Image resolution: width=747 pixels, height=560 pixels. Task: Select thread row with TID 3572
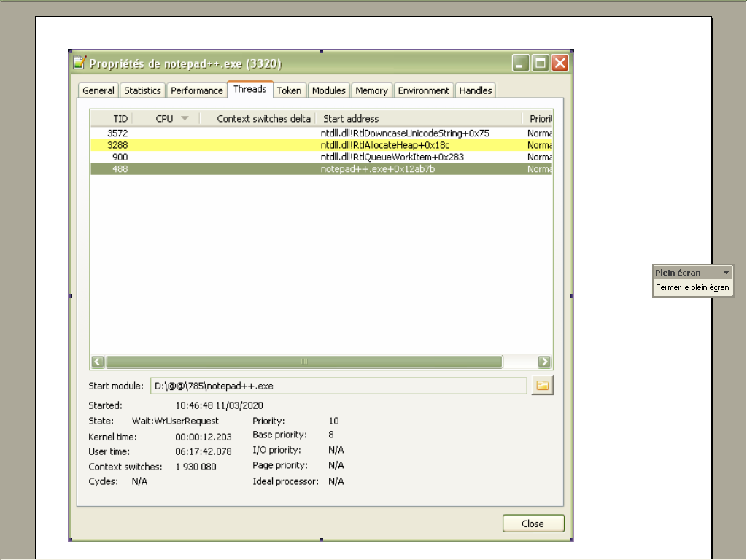(322, 133)
